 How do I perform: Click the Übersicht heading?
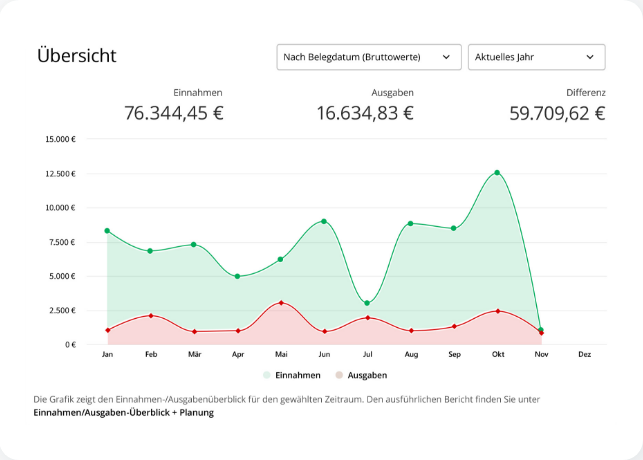click(76, 56)
